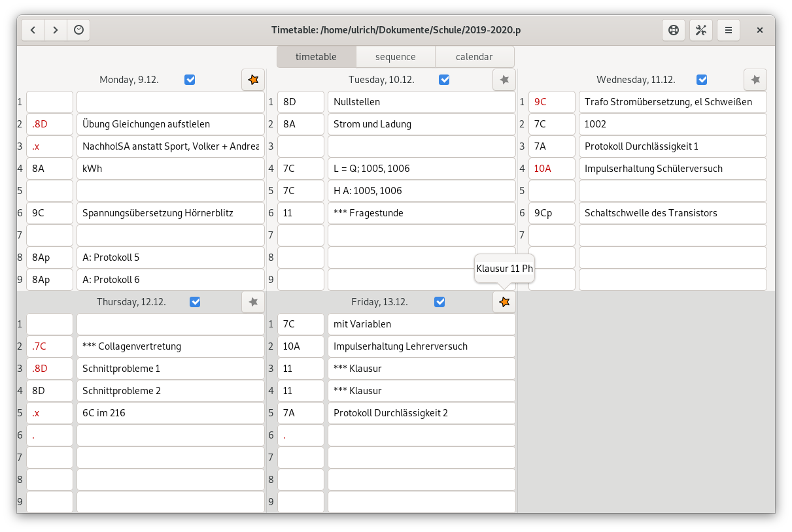
Task: Open preferences tools icon
Action: pos(701,30)
